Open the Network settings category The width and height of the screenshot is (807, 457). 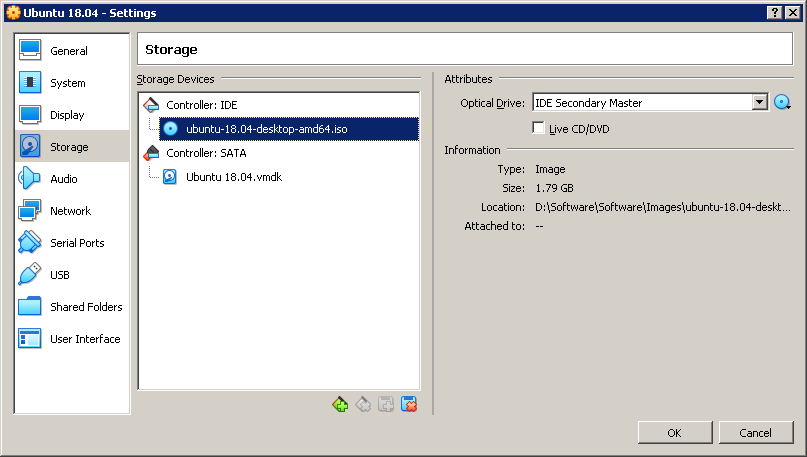click(72, 210)
